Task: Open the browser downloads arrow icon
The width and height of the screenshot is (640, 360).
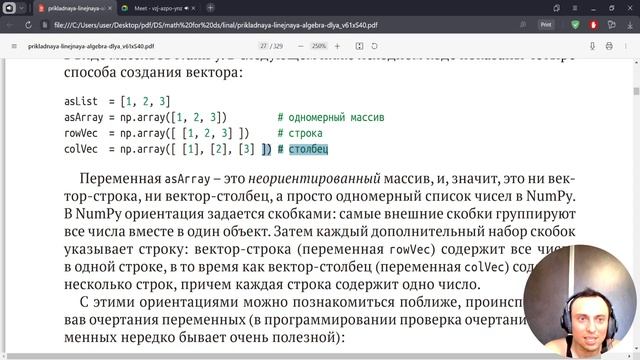Action: point(630,25)
